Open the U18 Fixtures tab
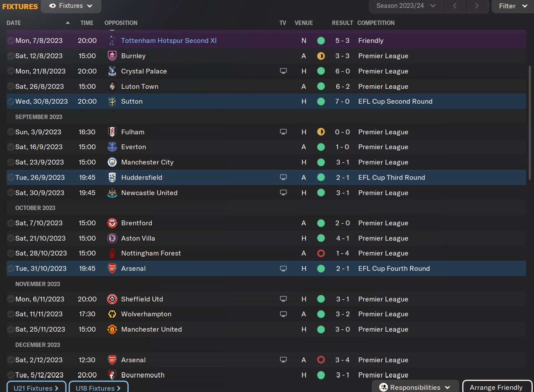This screenshot has height=392, width=534. tap(98, 388)
